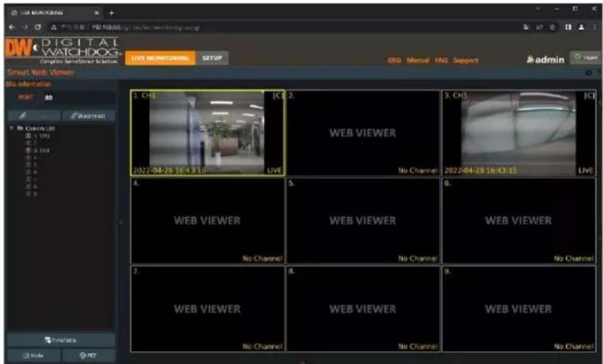Open the browser profile icon
The image size is (603, 364).
(x=582, y=28)
